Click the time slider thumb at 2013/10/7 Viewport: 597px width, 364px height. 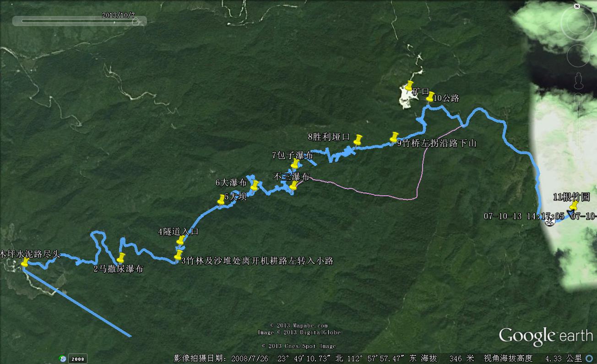pos(136,21)
